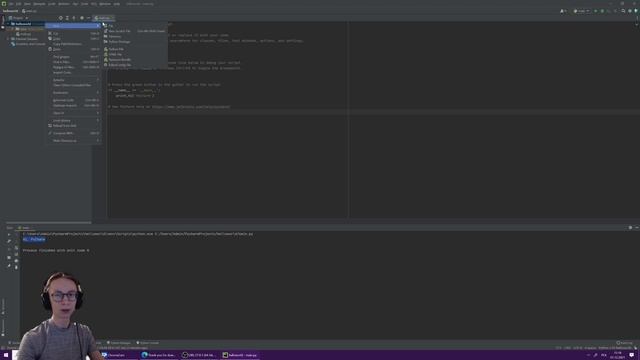Click the green Run icon in top toolbar
640x360 pixels.
tap(596, 11)
